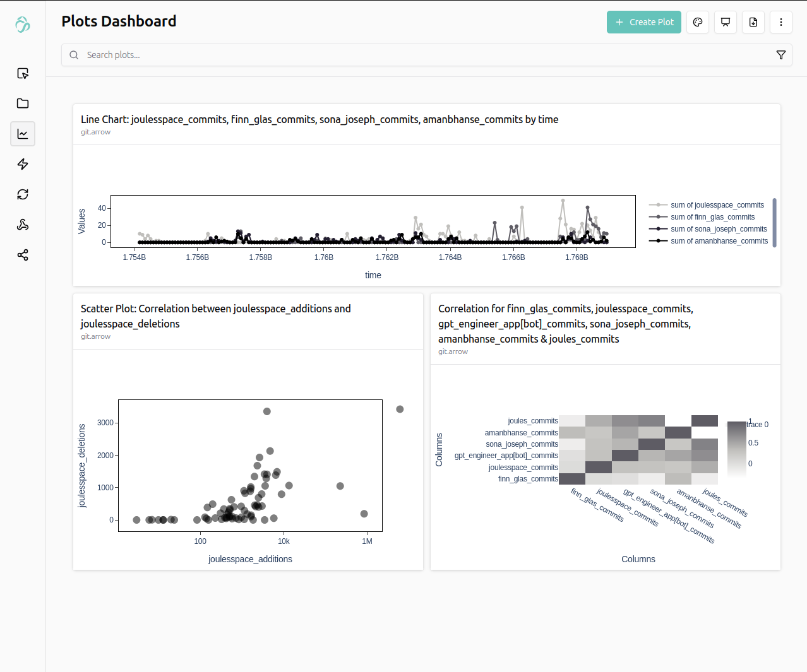Select the cursor-in-box icon in the sidebar
This screenshot has width=807, height=672.
pyautogui.click(x=23, y=73)
